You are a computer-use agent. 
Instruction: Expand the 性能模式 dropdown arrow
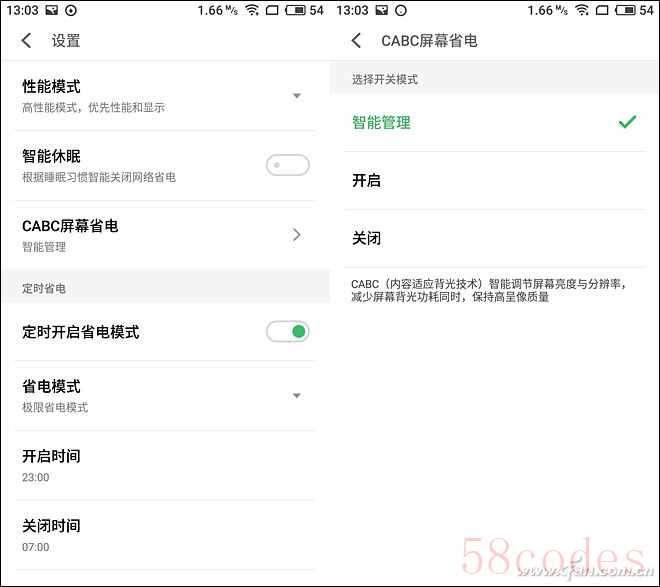[297, 96]
